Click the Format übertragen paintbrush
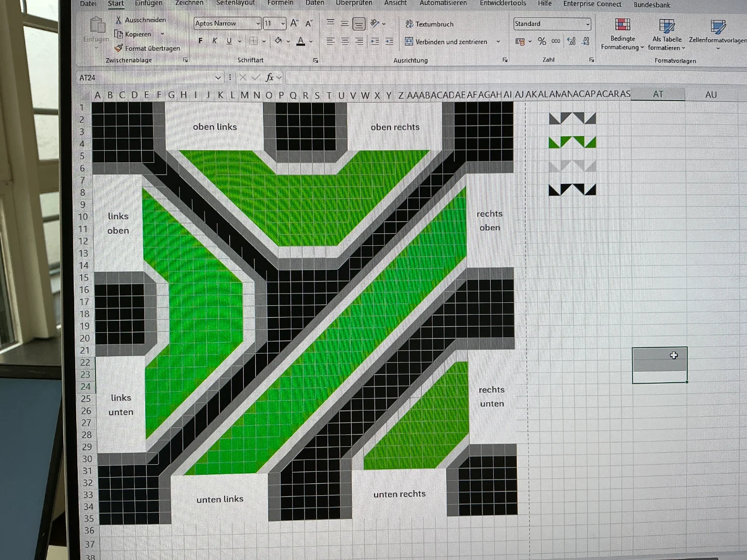747x560 pixels. tap(119, 48)
